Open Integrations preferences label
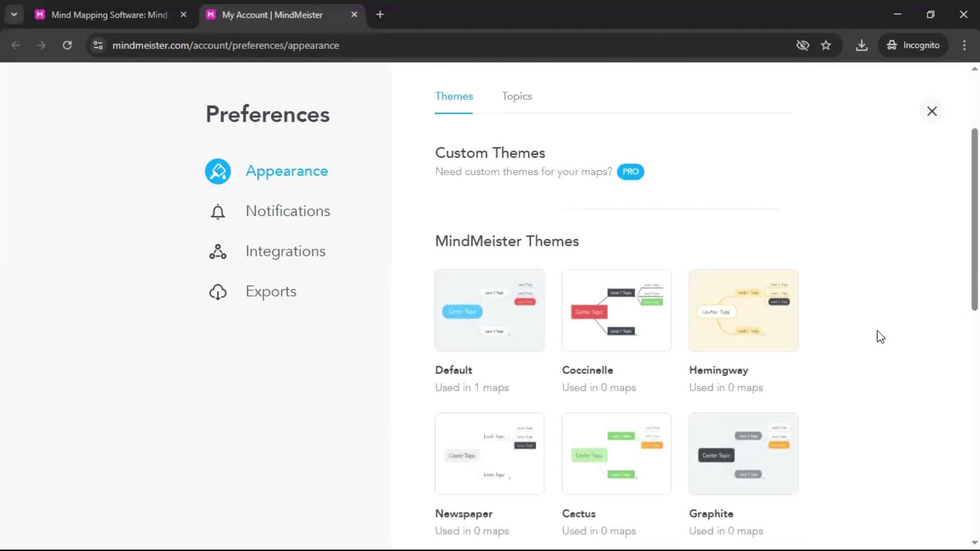This screenshot has width=980, height=551. 285,252
